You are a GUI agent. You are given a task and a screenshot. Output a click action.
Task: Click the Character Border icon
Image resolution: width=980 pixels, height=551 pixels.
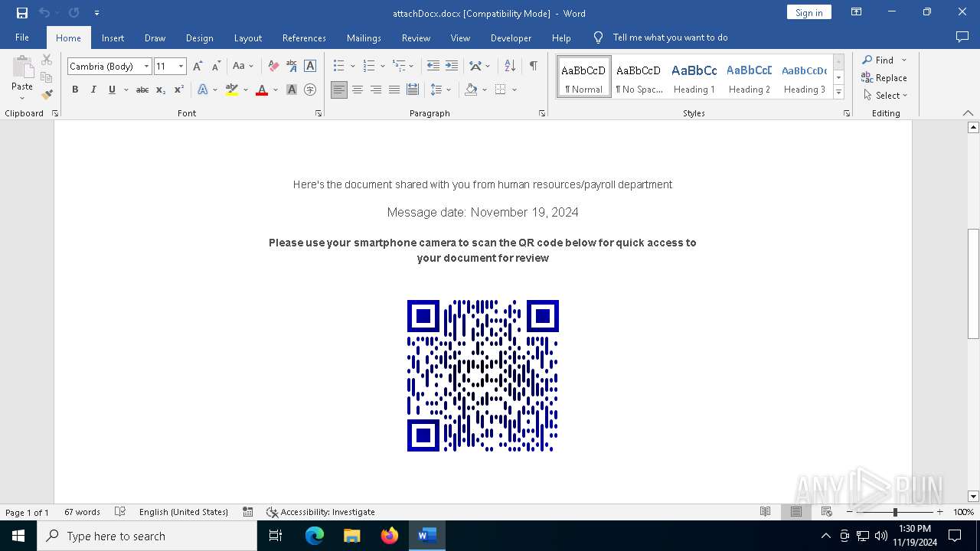point(310,66)
